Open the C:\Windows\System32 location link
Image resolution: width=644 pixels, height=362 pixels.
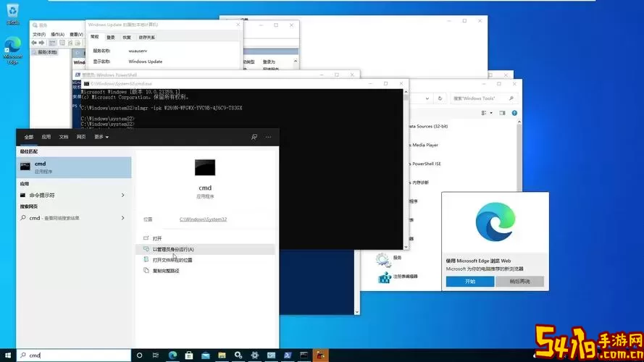(x=203, y=219)
